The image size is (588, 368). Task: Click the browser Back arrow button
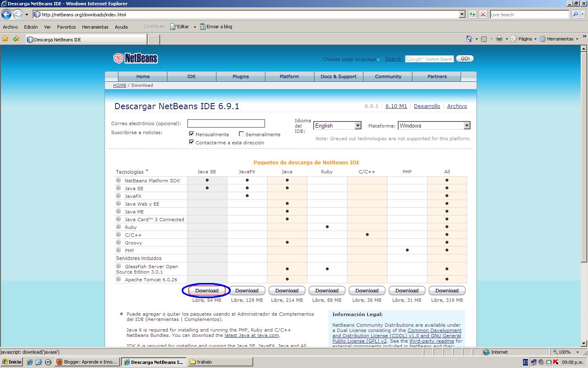point(6,14)
